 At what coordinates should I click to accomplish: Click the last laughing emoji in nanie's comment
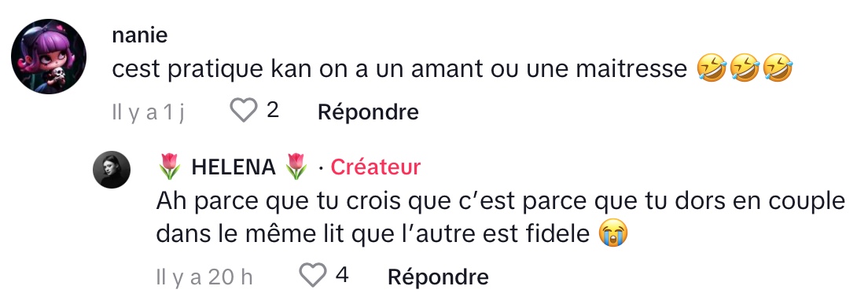(778, 68)
